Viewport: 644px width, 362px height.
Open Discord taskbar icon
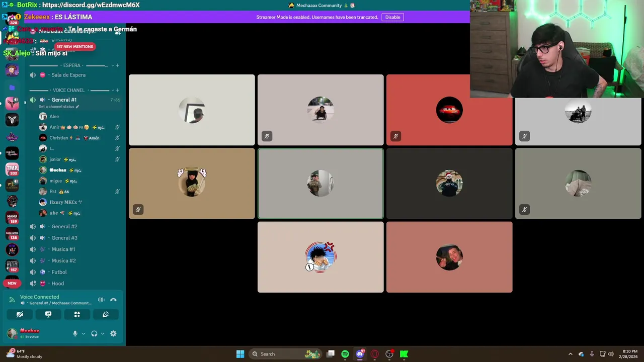(360, 354)
